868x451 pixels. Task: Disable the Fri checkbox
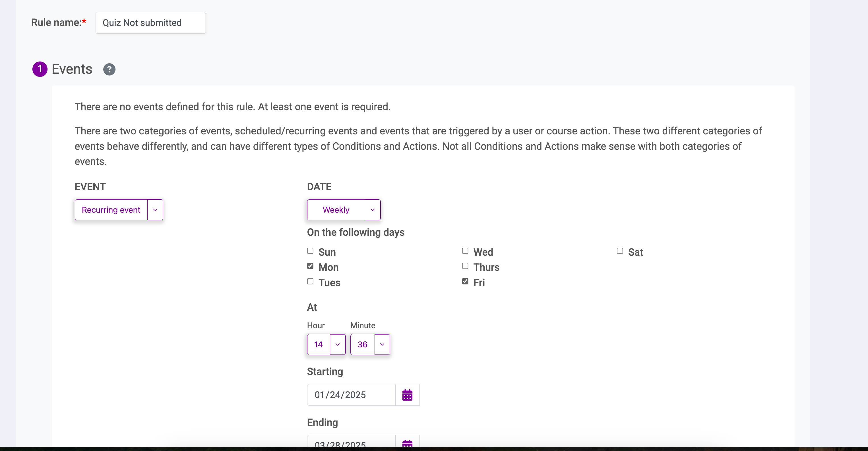coord(465,281)
